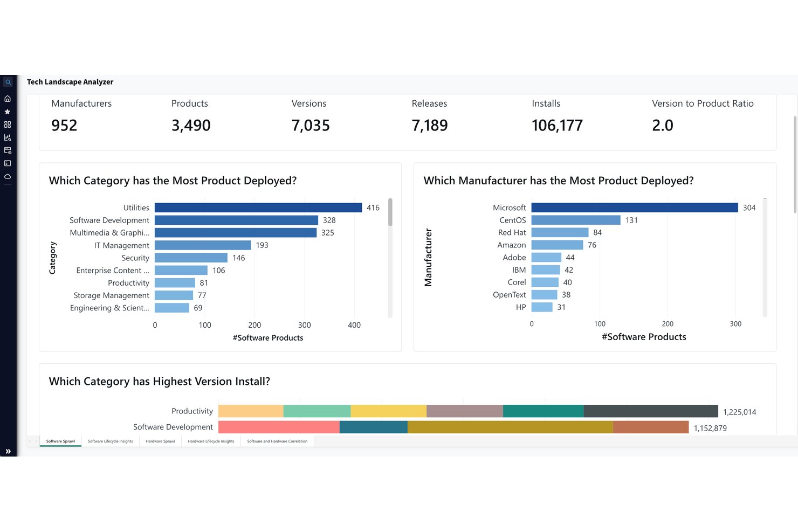Go to Home via sidebar icon

8,99
